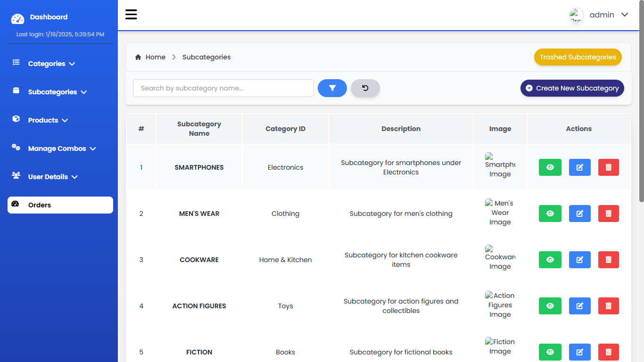The height and width of the screenshot is (362, 644).
Task: Click the COOKWARE name cell
Action: [x=199, y=260]
